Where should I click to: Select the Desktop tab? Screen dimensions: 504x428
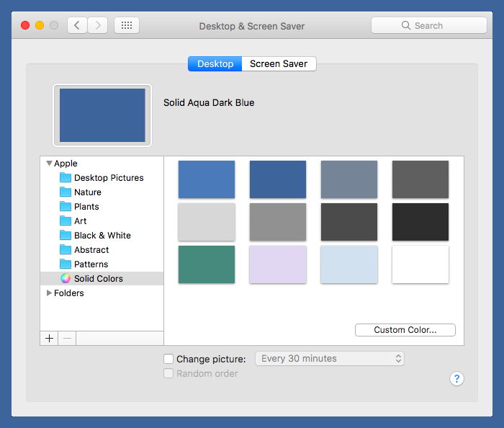click(215, 63)
